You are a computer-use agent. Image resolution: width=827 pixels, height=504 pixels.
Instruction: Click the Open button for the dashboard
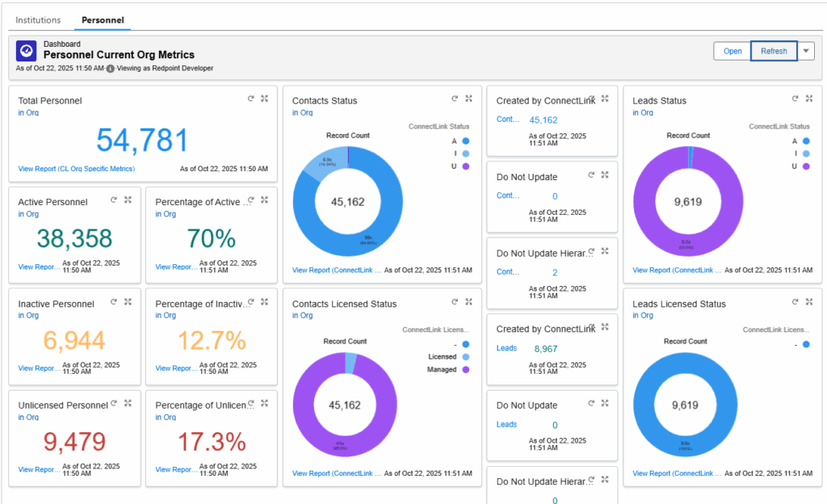click(732, 50)
